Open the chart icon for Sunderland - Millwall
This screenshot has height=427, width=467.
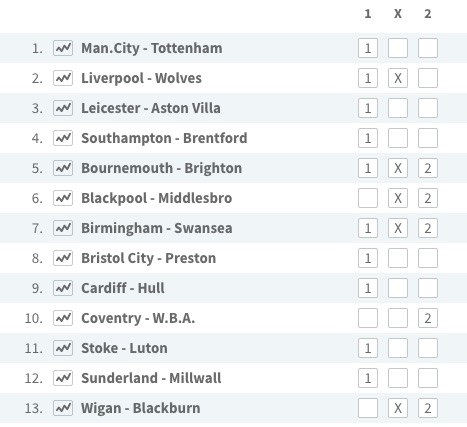63,378
